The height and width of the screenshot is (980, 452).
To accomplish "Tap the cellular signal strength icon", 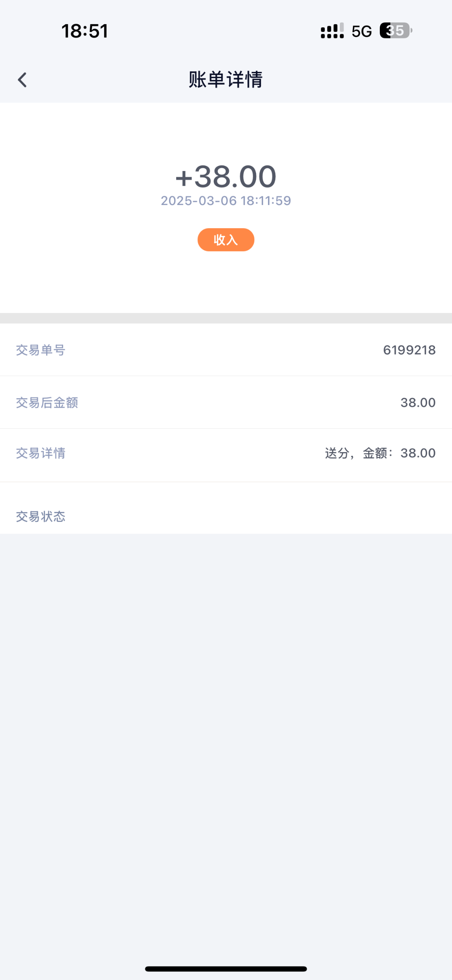I will point(332,31).
